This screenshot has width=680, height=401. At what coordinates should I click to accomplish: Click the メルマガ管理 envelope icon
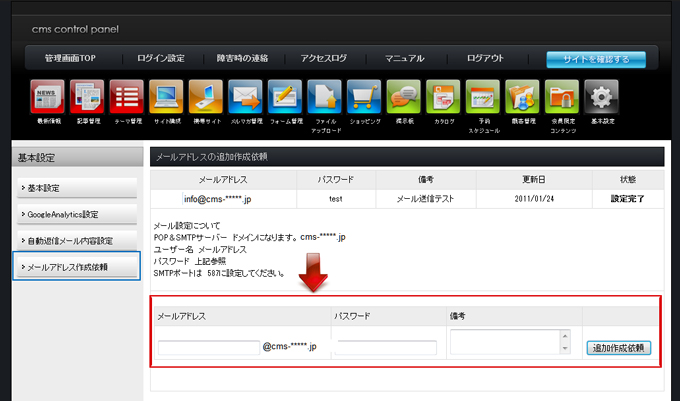pos(245,97)
